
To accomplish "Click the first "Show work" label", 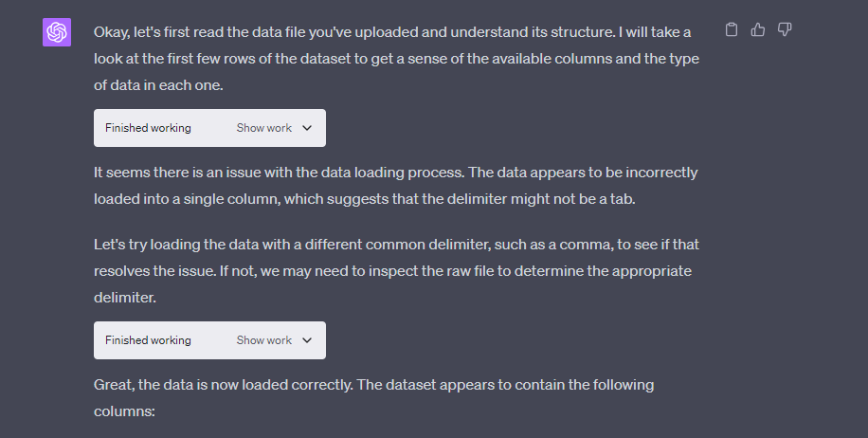I will pyautogui.click(x=263, y=128).
